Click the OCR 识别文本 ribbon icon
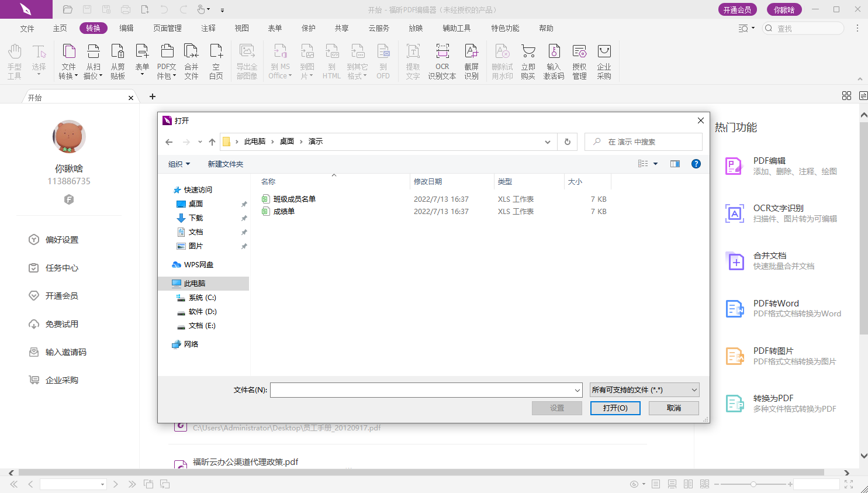The height and width of the screenshot is (493, 868). point(442,61)
